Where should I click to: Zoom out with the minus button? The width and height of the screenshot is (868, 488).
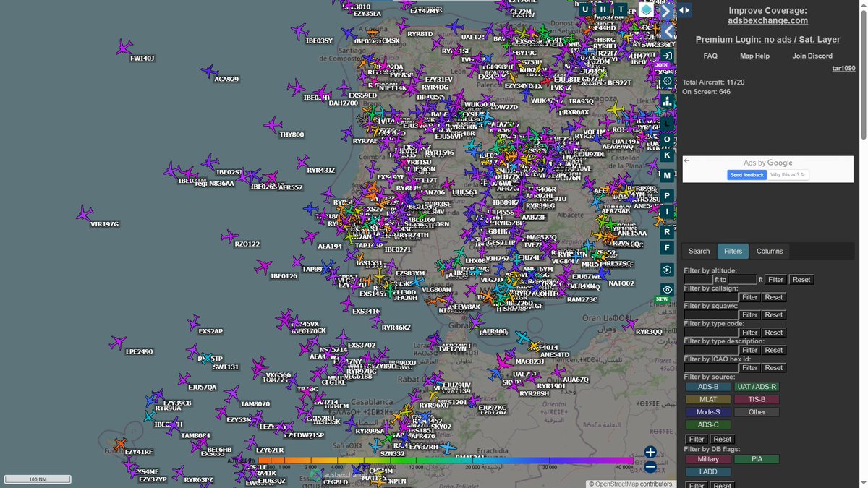pos(650,467)
